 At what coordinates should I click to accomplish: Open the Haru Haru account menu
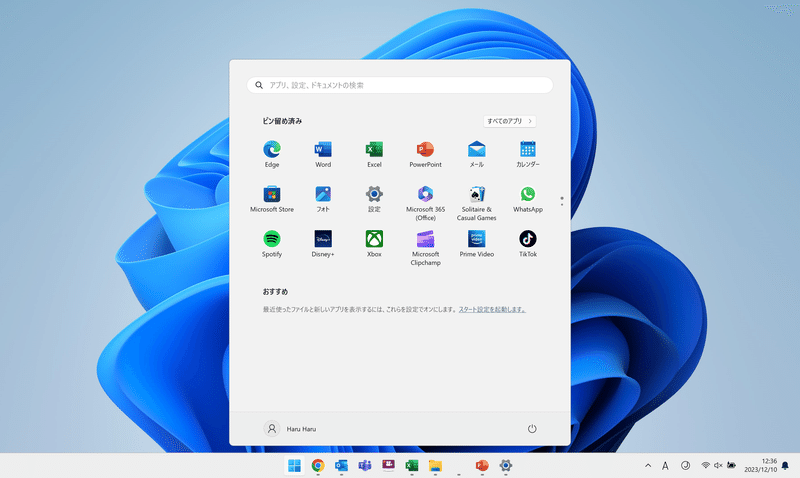[x=290, y=429]
